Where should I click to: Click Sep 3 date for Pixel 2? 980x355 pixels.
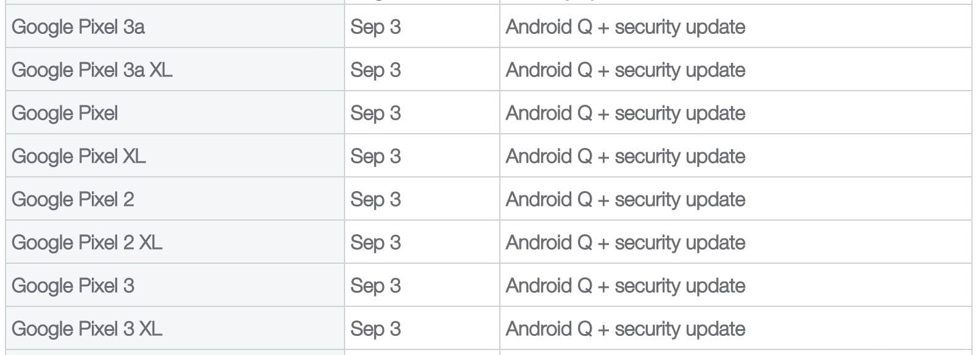375,200
